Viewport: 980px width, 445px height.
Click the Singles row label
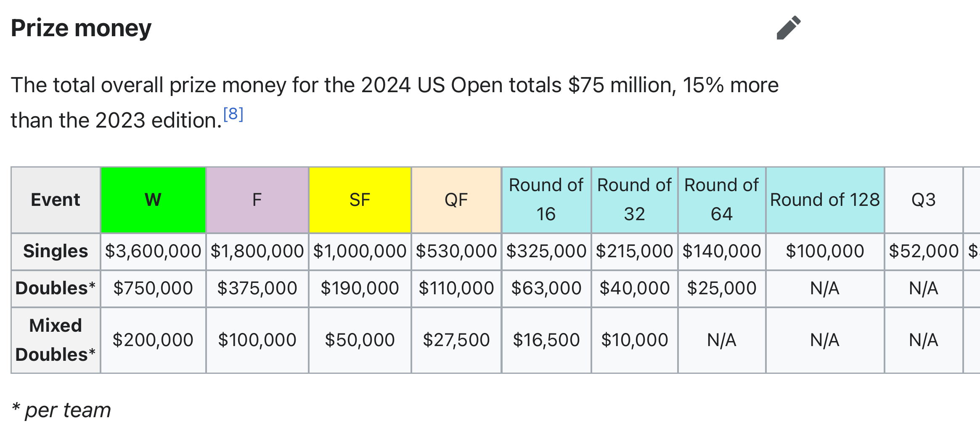coord(56,251)
